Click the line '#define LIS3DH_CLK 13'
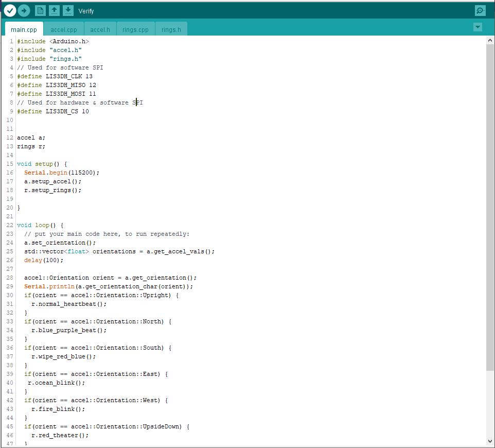 (55, 76)
